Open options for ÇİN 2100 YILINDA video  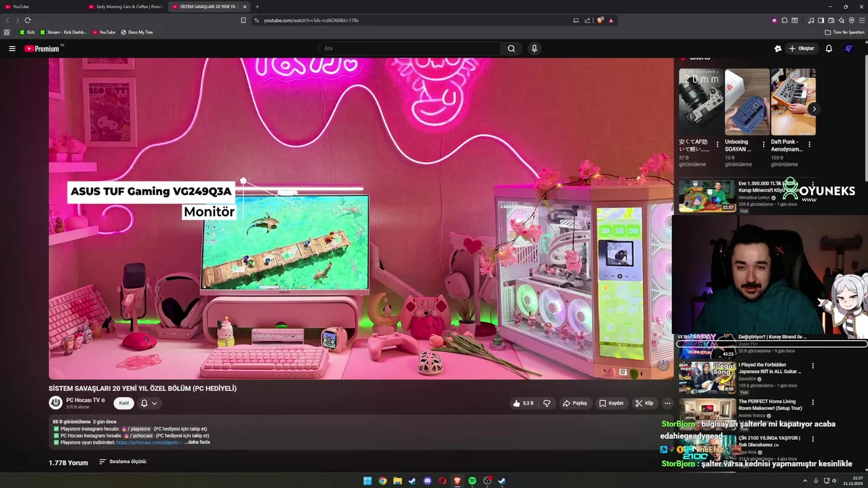pos(813,439)
